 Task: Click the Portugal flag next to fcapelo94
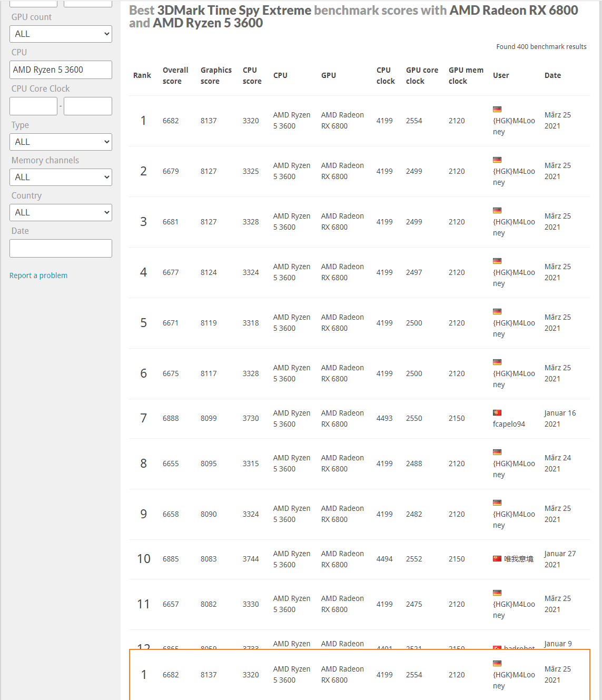point(497,413)
